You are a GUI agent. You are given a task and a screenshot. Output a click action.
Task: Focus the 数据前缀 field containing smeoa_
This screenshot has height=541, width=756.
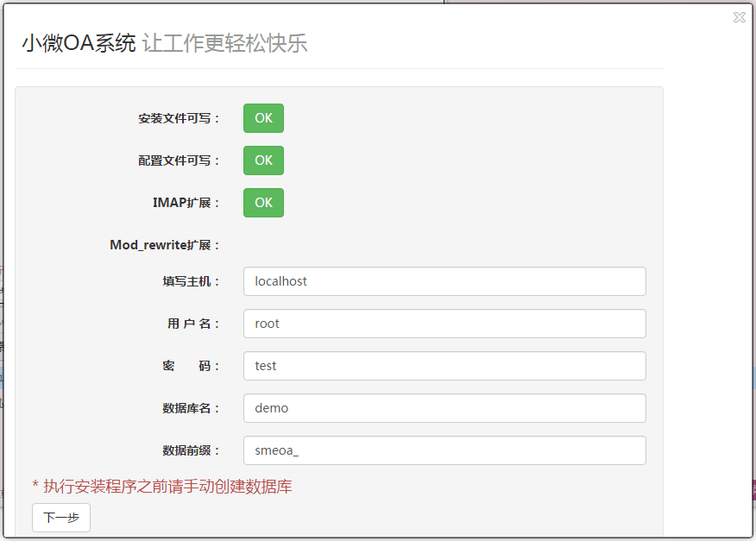444,450
